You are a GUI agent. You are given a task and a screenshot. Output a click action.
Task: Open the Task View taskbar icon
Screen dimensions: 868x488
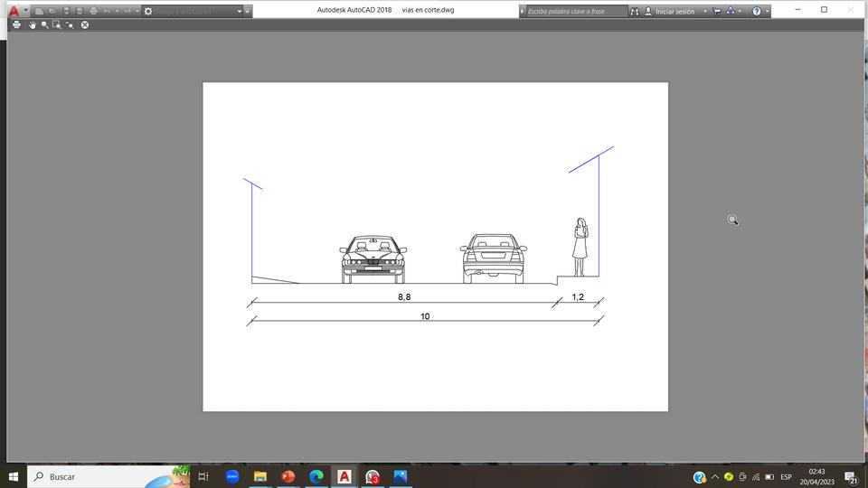203,476
